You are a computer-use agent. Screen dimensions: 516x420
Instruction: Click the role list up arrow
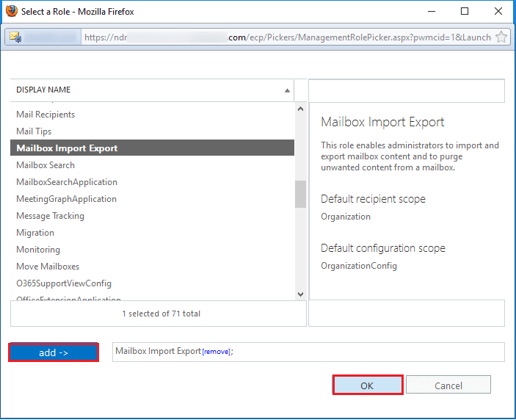pyautogui.click(x=300, y=109)
